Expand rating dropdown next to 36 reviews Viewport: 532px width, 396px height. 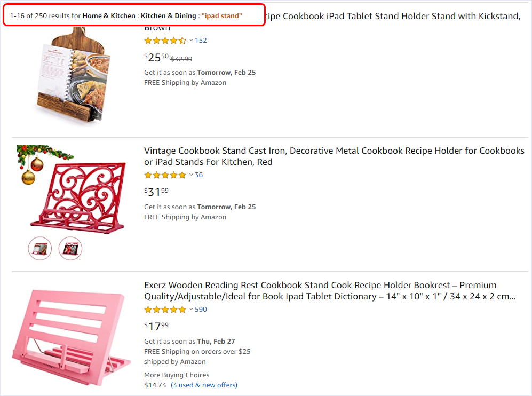point(192,175)
